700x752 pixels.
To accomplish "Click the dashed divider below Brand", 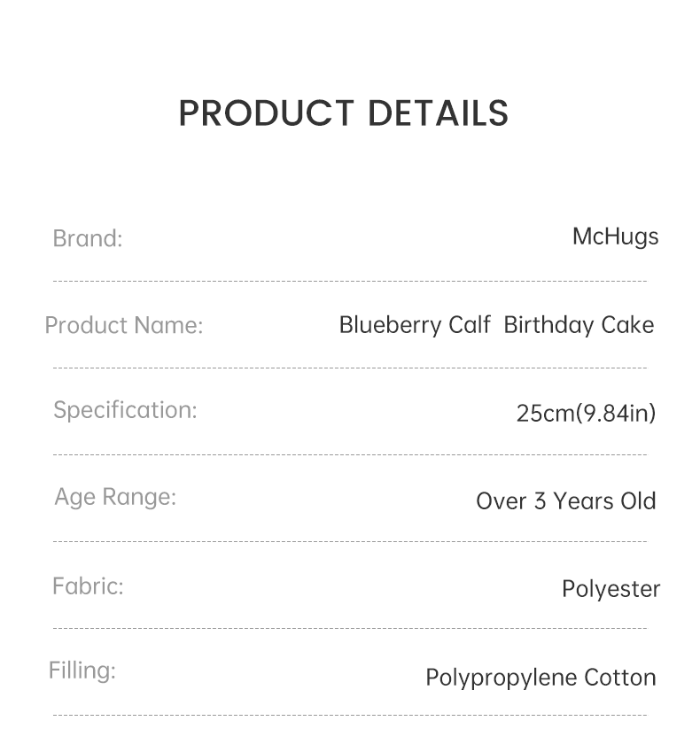I will click(x=350, y=281).
